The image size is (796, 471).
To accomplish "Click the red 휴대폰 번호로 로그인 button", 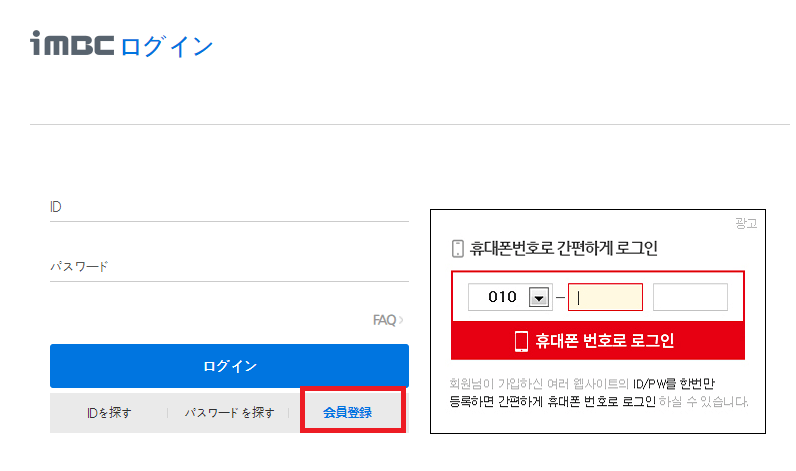I will (598, 341).
